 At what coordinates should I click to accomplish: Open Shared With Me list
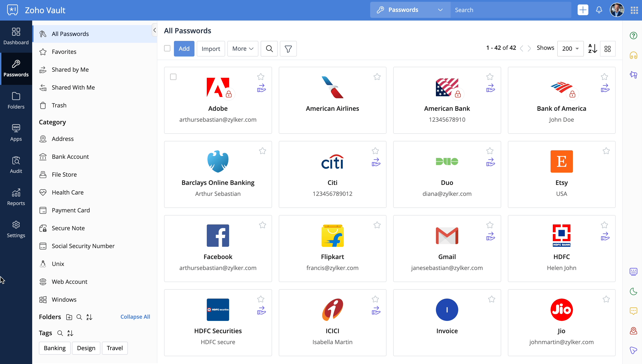pos(73,88)
